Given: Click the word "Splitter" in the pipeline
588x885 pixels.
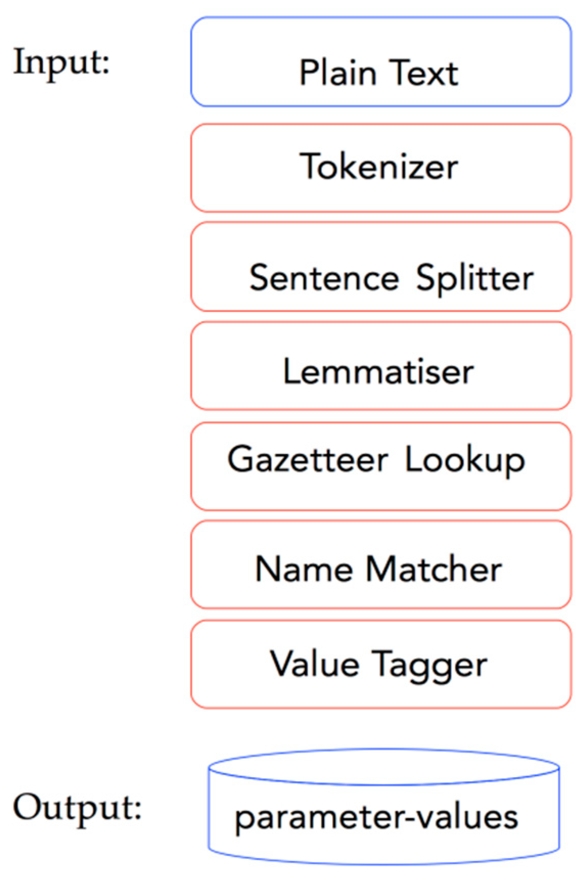Looking at the screenshot, I should pyautogui.click(x=475, y=278).
